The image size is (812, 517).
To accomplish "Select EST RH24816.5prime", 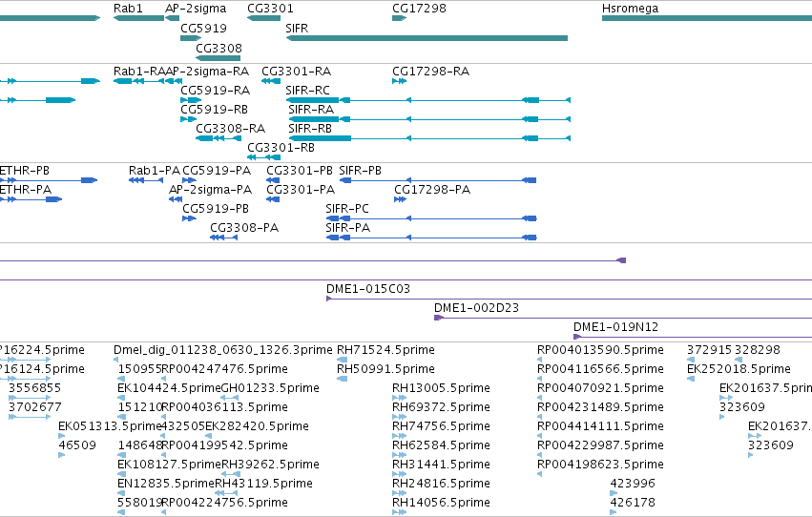I will click(x=441, y=484).
